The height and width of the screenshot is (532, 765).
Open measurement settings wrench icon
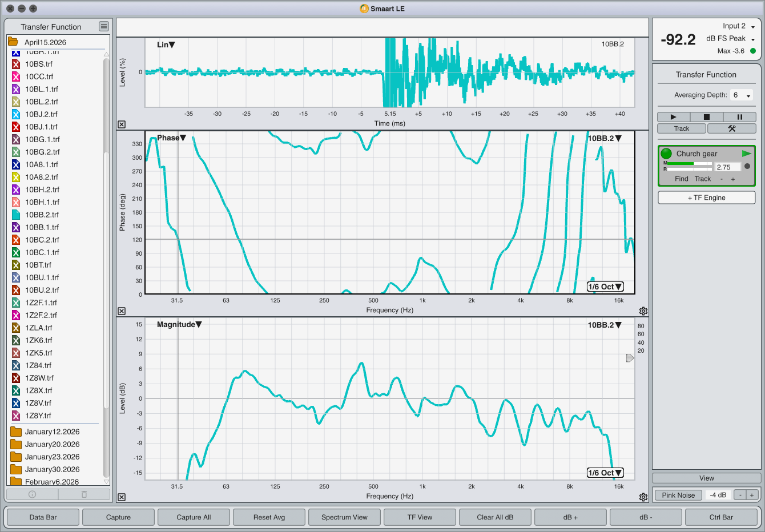pos(732,128)
